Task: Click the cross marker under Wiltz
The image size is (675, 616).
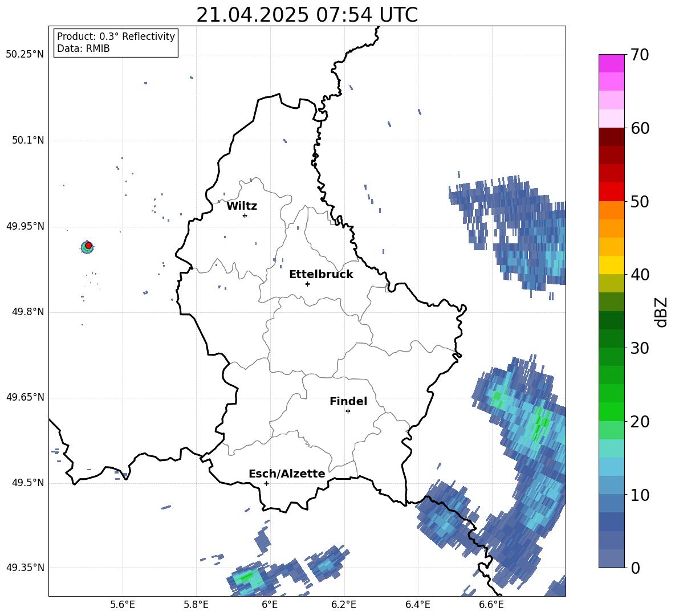Action: tap(245, 215)
